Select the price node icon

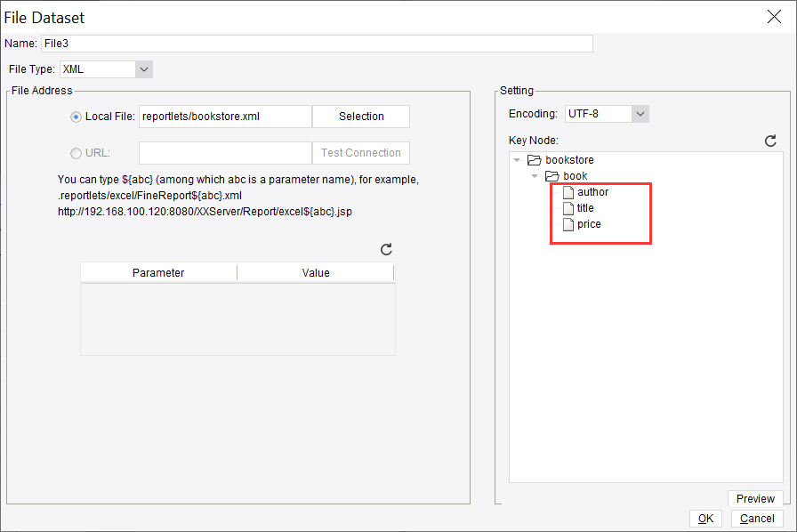click(567, 223)
